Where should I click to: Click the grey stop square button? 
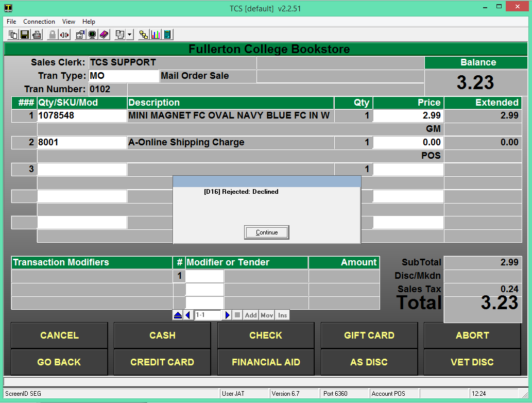point(237,315)
